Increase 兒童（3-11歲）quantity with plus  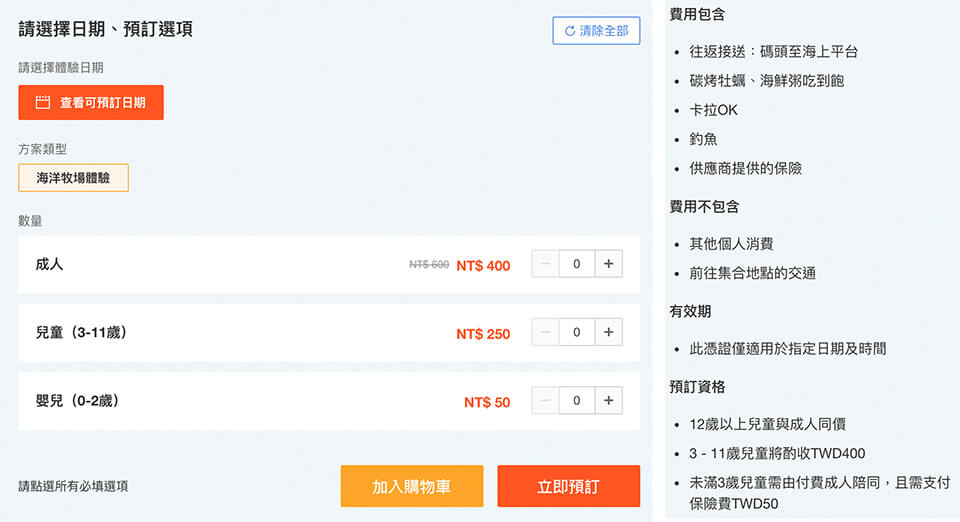click(609, 332)
